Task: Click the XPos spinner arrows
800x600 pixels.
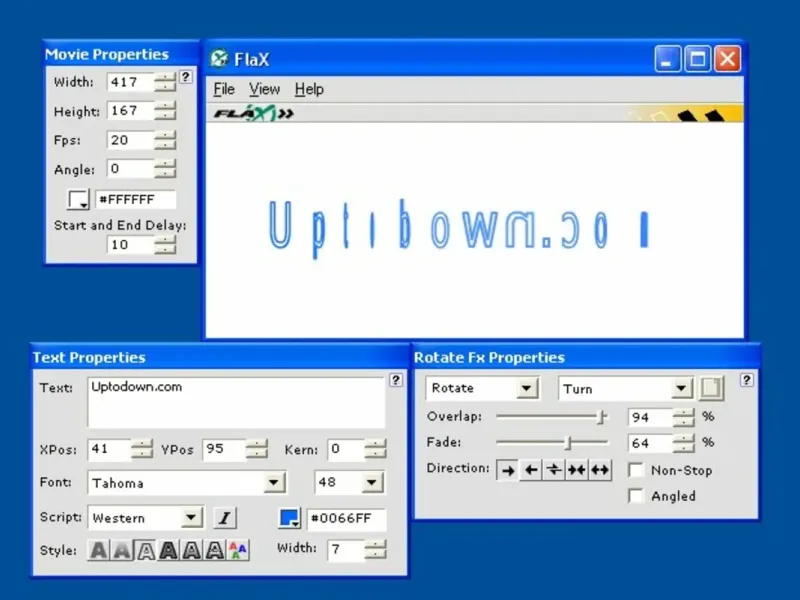Action: pyautogui.click(x=142, y=449)
